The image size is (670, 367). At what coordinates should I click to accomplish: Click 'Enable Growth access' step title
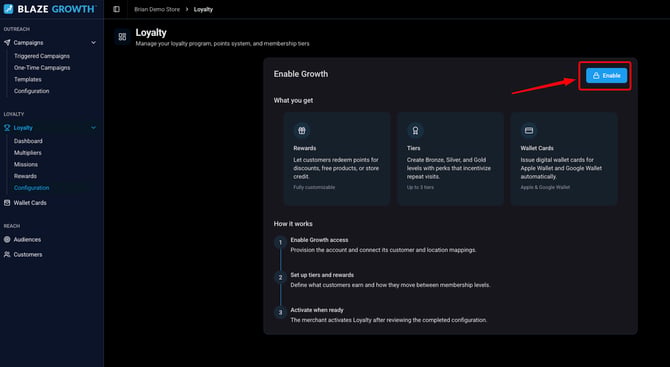(319, 240)
